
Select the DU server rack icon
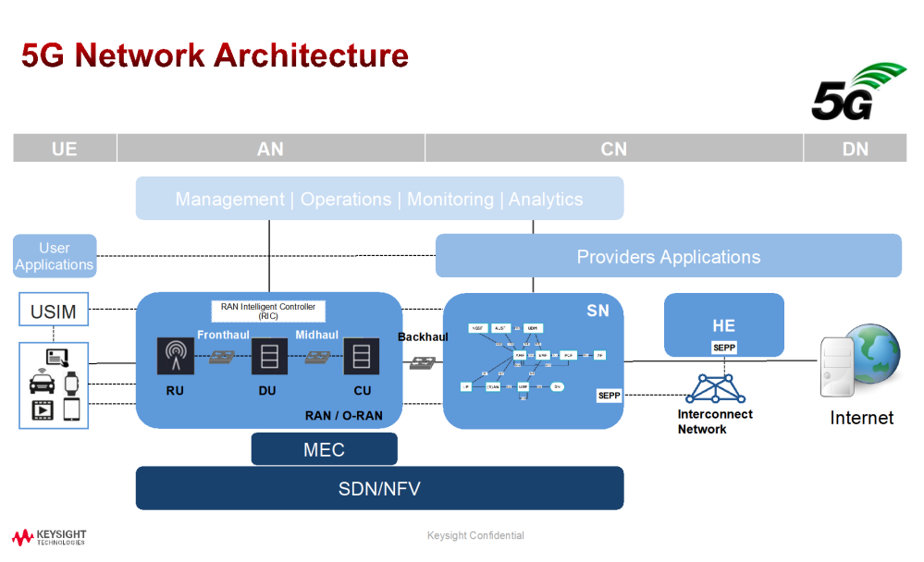pos(269,356)
